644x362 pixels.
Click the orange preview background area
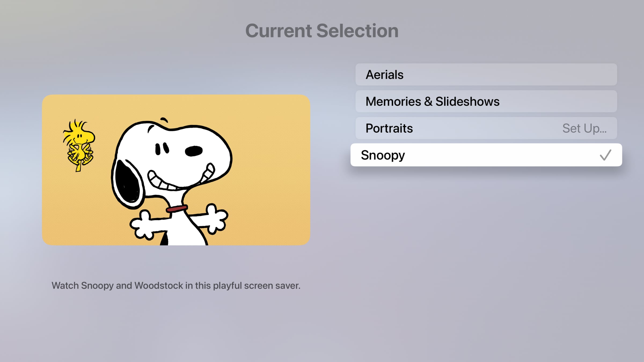263,113
